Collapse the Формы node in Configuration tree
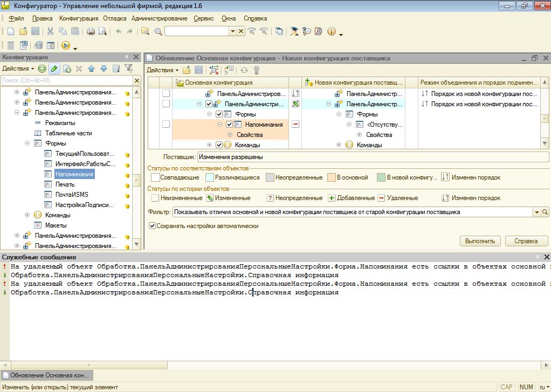 [27, 143]
